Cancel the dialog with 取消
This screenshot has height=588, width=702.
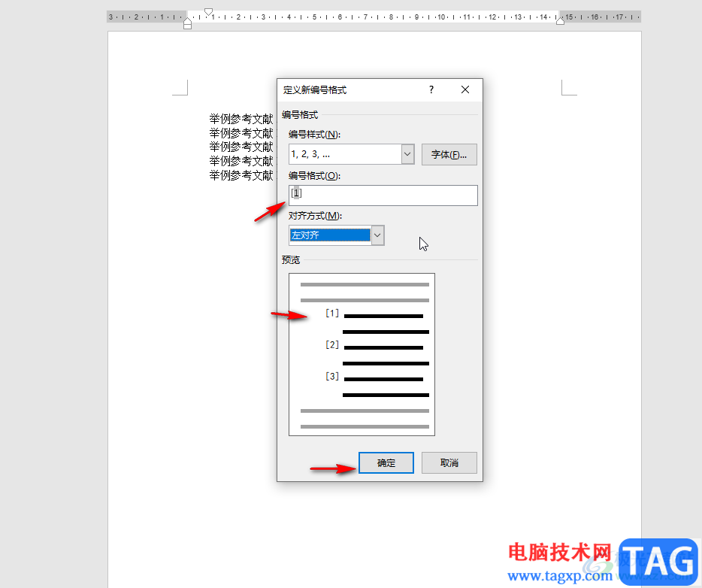449,462
